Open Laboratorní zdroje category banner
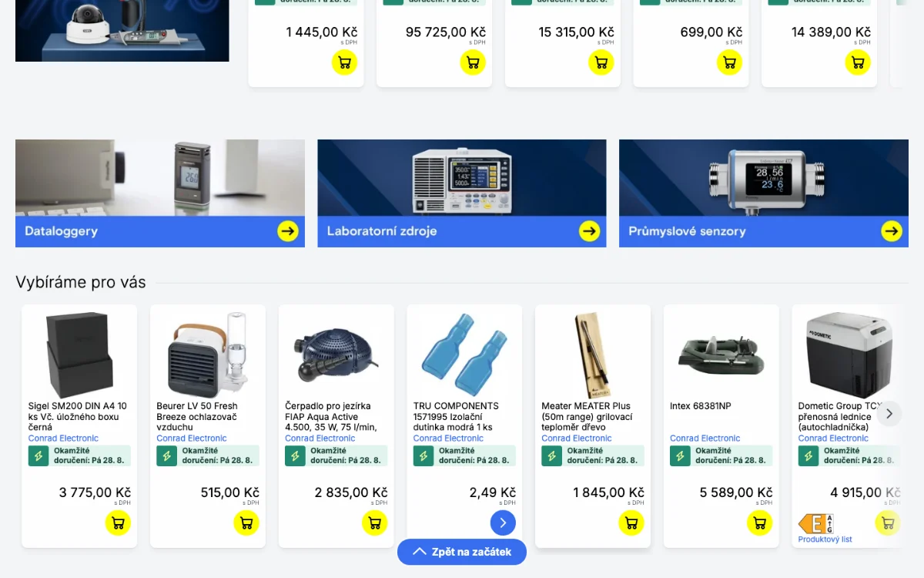Viewport: 924px width, 578px height. (x=462, y=193)
